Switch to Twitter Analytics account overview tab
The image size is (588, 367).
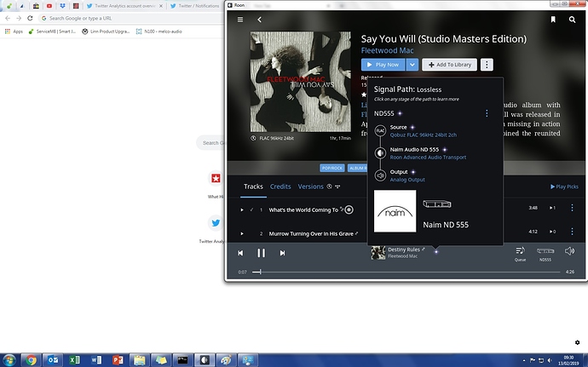click(124, 6)
